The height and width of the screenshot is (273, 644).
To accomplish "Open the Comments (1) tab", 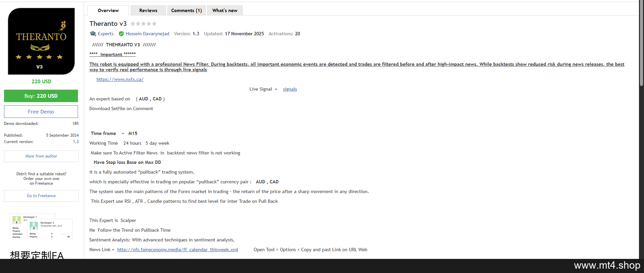I will 187,10.
